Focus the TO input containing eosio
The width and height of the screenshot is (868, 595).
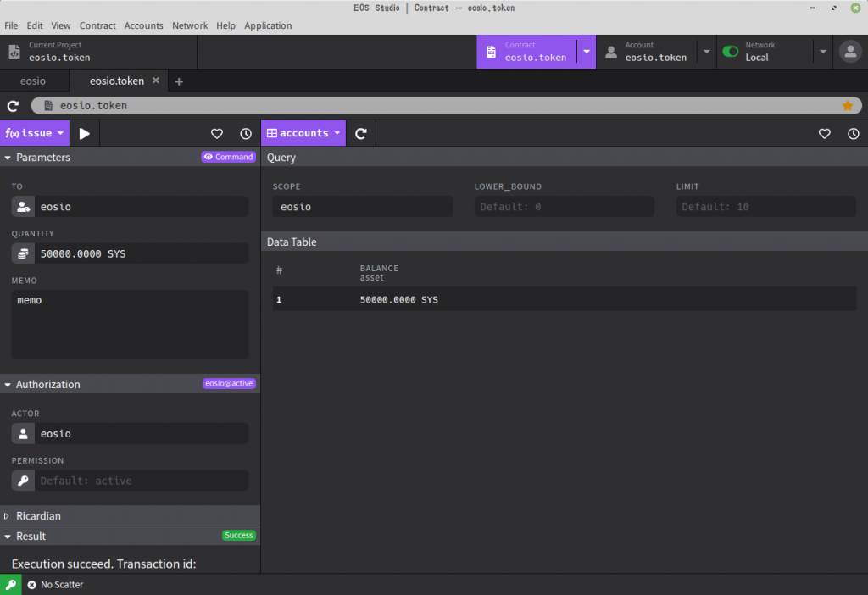(x=142, y=207)
